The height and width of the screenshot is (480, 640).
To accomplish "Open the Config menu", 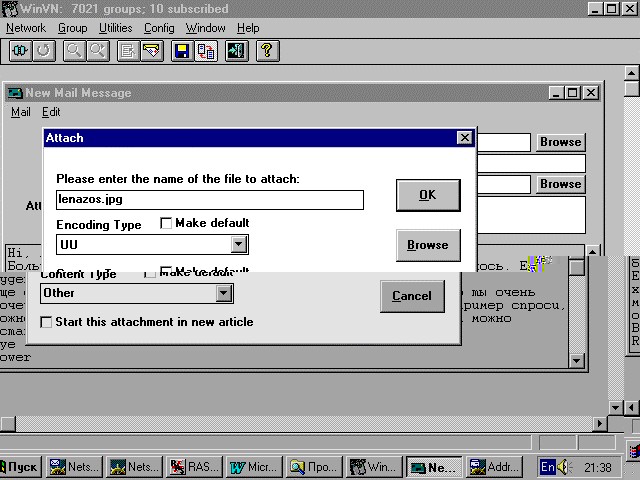I will coord(159,28).
